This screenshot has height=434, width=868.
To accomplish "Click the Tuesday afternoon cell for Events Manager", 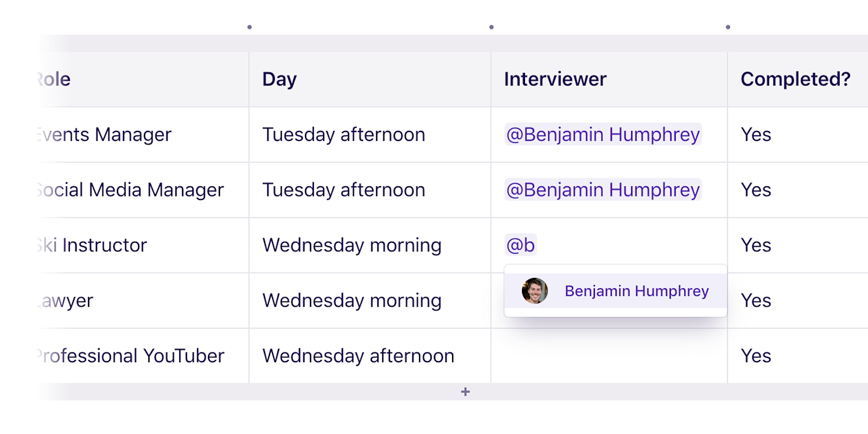I will [370, 134].
